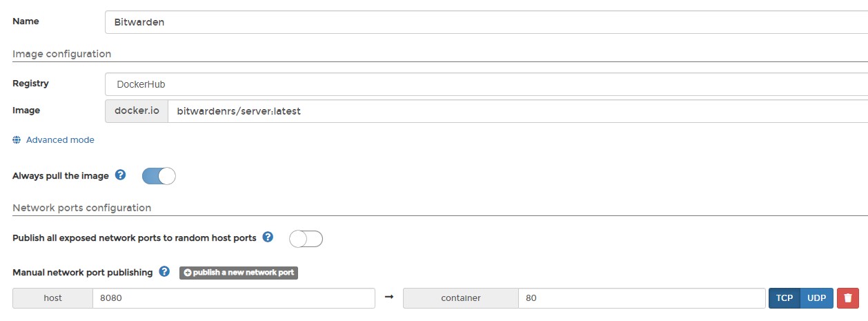The width and height of the screenshot is (868, 321).
Task: Click the Image configuration section heading
Action: [x=62, y=54]
